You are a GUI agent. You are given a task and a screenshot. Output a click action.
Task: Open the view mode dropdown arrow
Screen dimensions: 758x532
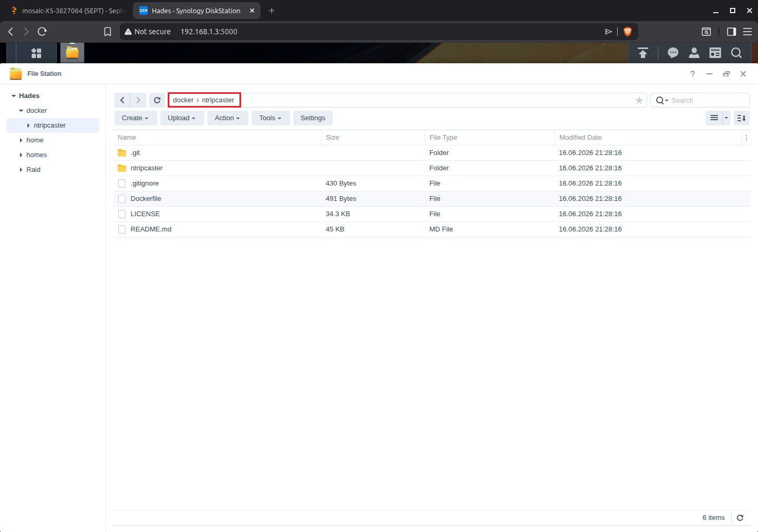tap(726, 118)
